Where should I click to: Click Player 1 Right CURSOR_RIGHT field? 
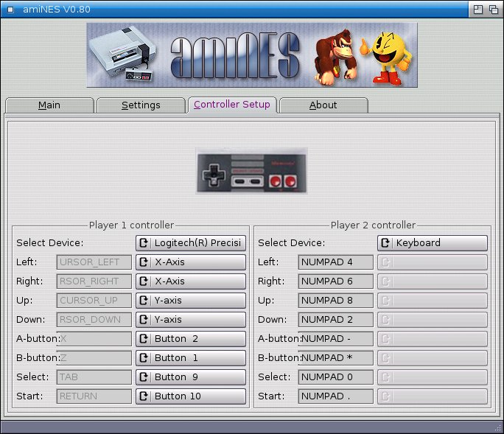[x=94, y=281]
